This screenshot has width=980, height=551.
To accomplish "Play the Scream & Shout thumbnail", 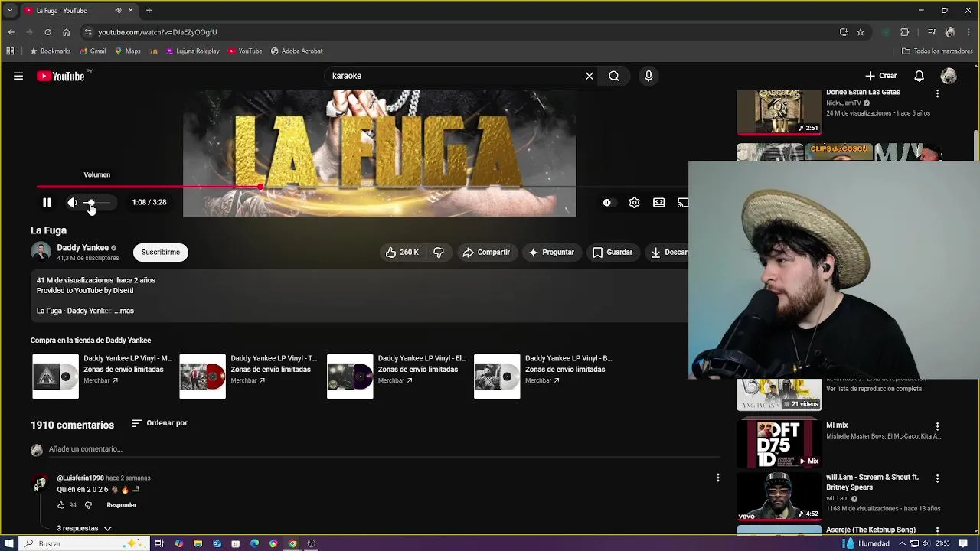I will click(x=779, y=497).
